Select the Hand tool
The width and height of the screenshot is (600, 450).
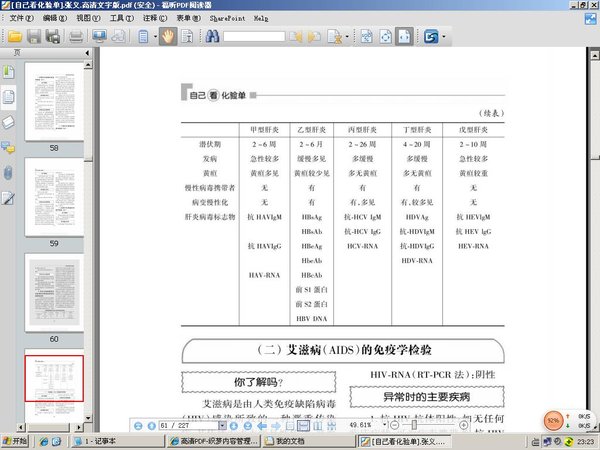(x=168, y=37)
